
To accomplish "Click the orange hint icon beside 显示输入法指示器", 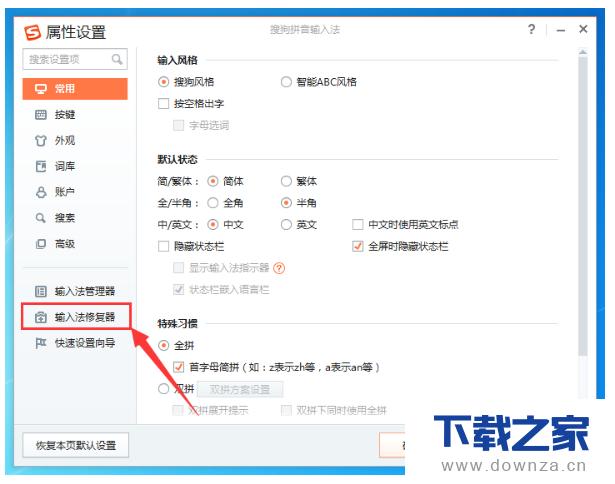I will click(280, 268).
